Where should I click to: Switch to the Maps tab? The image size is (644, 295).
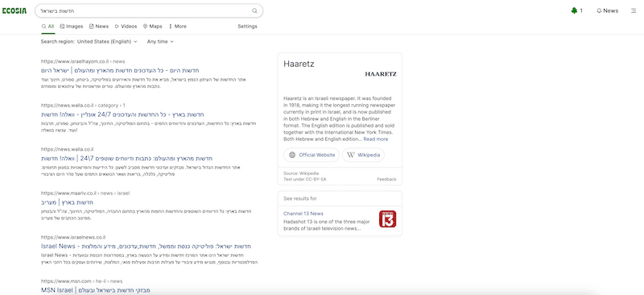tap(152, 27)
